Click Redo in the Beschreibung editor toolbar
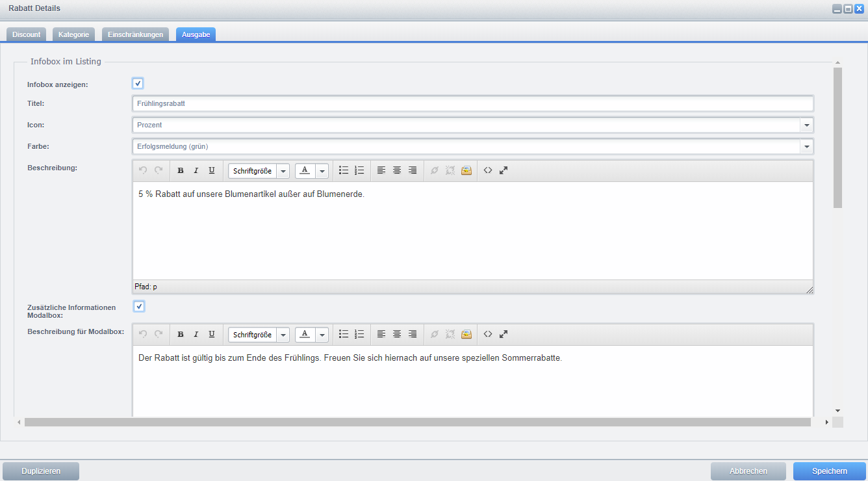Image resolution: width=868 pixels, height=481 pixels. point(159,170)
